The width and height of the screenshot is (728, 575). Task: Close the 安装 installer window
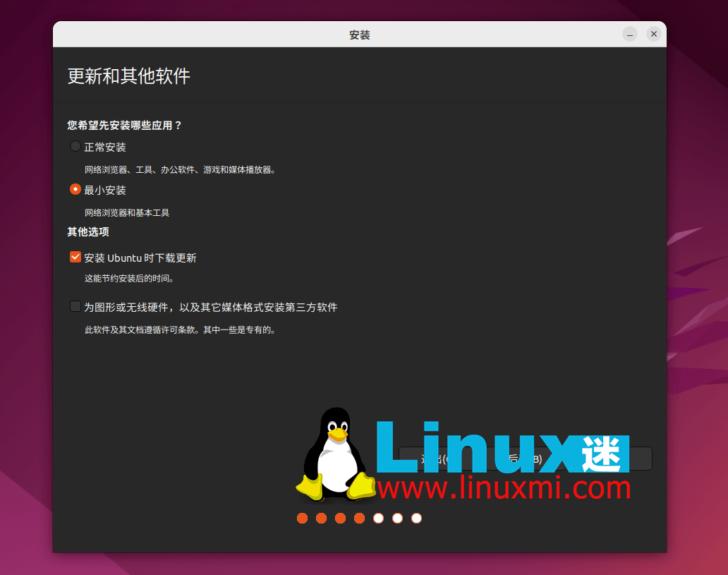654,34
